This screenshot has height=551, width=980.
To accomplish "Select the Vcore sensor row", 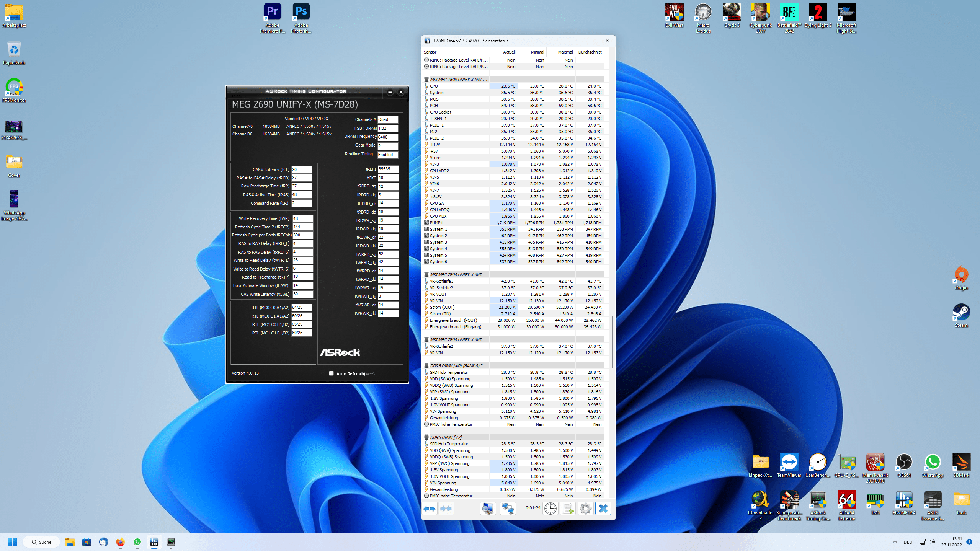I will 514,158.
